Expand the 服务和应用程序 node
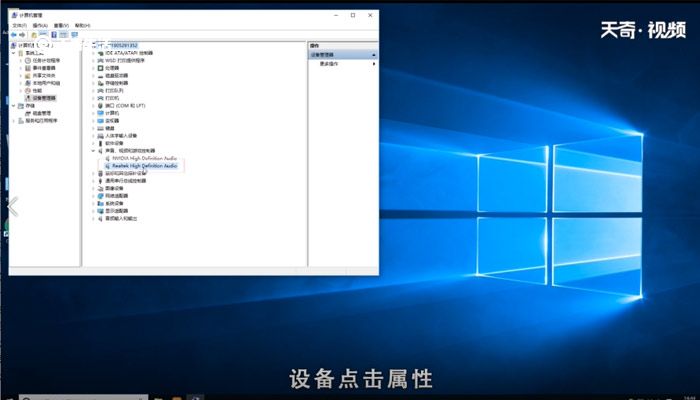This screenshot has height=400, width=700. click(x=13, y=121)
